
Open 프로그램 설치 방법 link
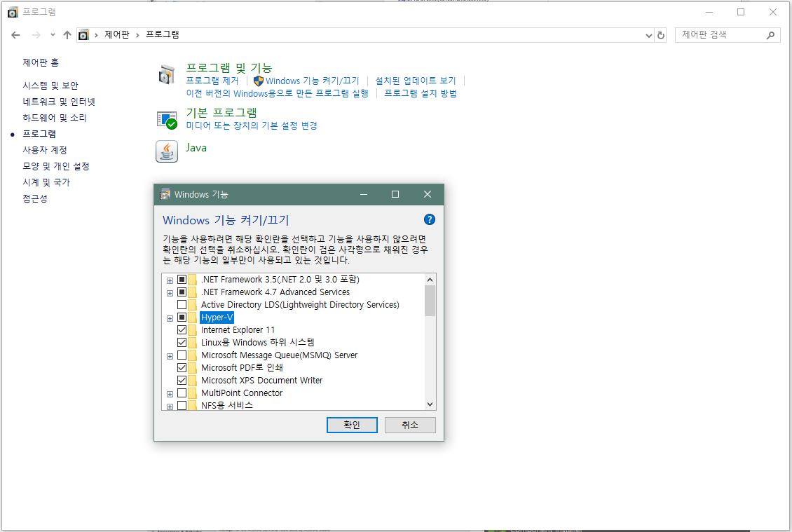coord(421,93)
